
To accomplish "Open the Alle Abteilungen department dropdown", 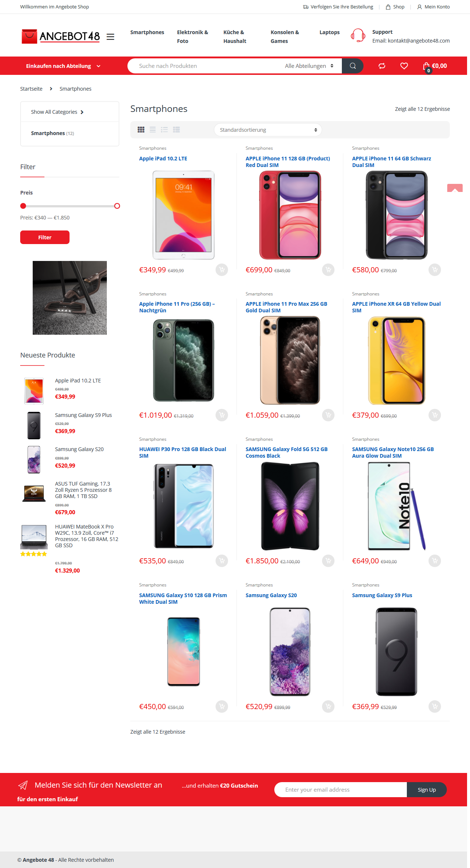I will [x=309, y=66].
